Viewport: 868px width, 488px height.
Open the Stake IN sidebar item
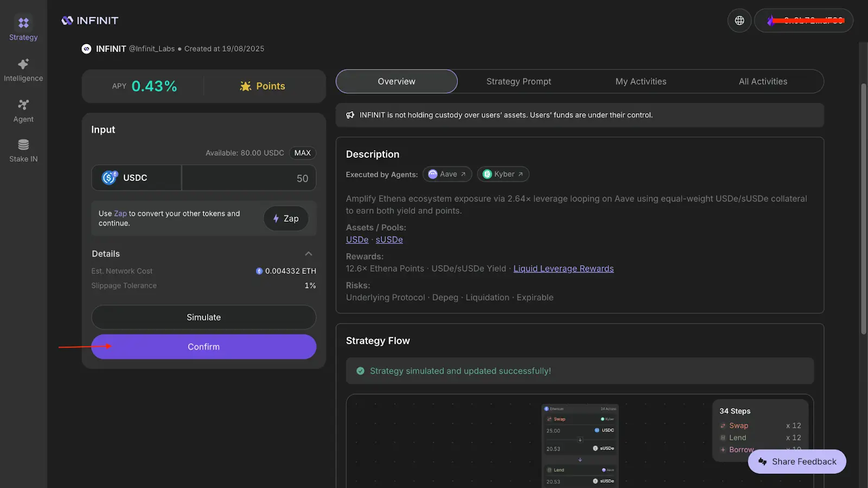point(23,151)
